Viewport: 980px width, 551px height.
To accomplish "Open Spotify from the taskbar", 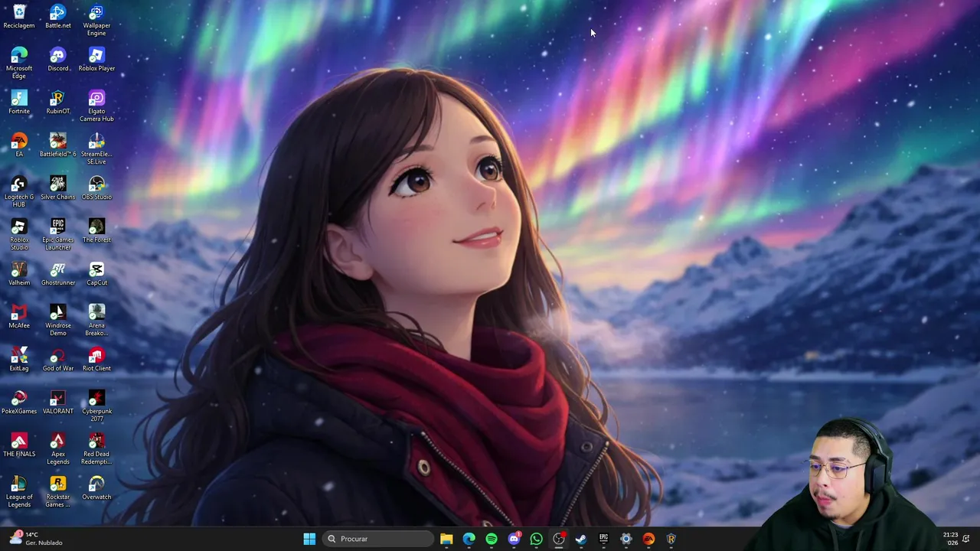I will (x=492, y=539).
